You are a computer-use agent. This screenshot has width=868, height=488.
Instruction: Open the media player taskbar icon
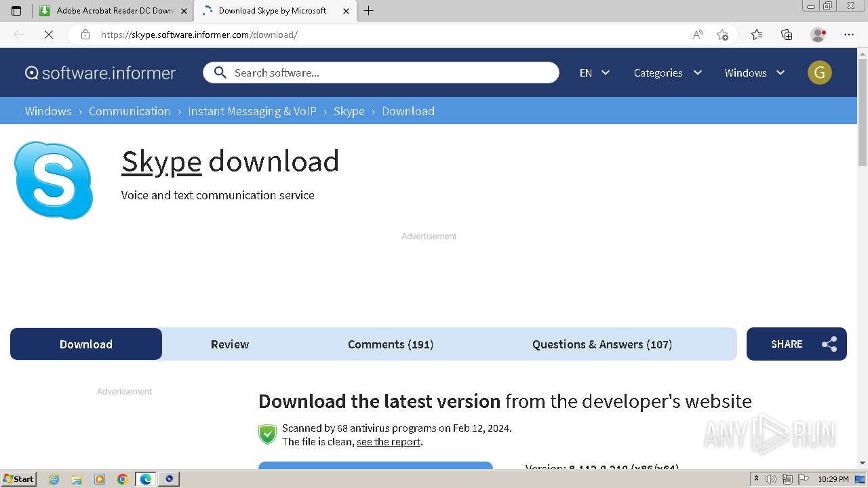(100, 479)
